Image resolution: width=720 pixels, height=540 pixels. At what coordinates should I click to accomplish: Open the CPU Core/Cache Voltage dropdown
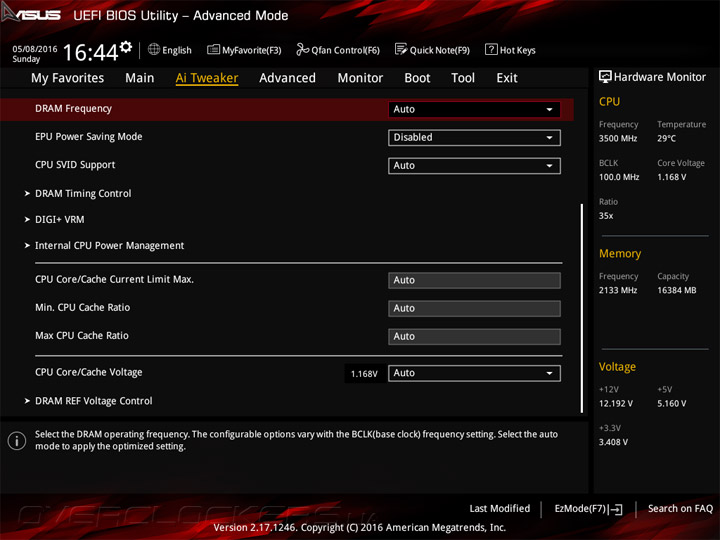click(474, 373)
